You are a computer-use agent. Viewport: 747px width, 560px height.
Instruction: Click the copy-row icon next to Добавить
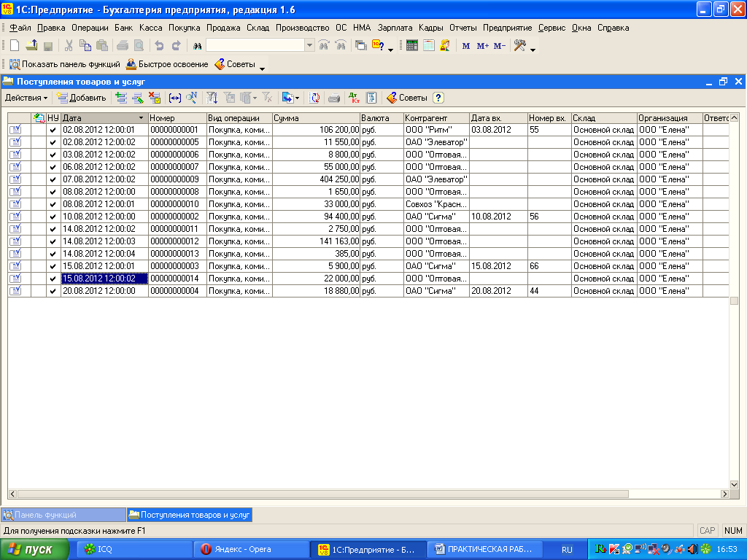pos(122,98)
